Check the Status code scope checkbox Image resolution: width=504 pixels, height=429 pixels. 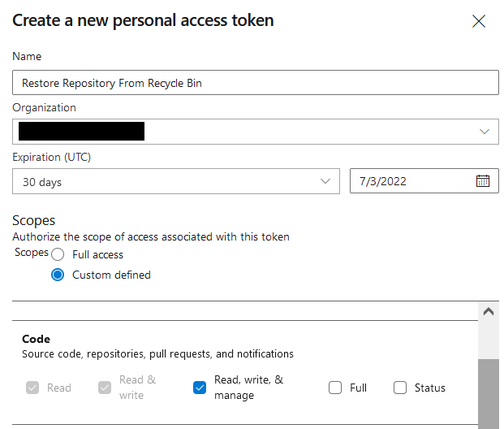tap(400, 388)
